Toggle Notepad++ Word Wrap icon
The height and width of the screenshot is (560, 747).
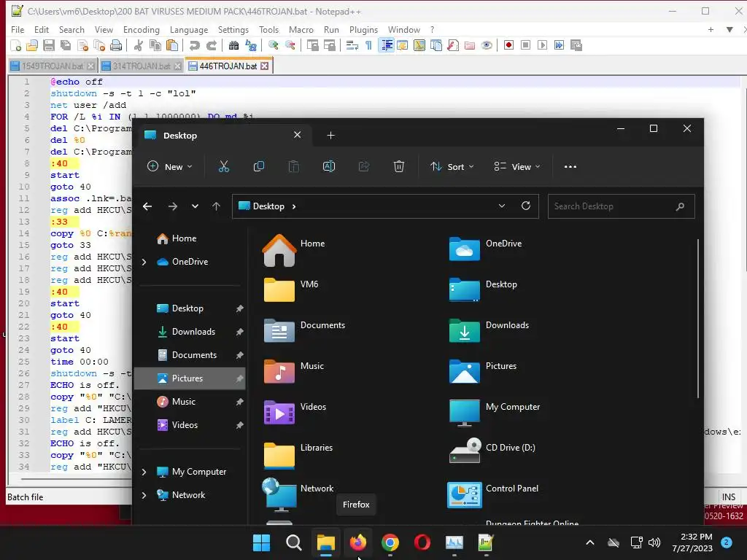pos(352,45)
